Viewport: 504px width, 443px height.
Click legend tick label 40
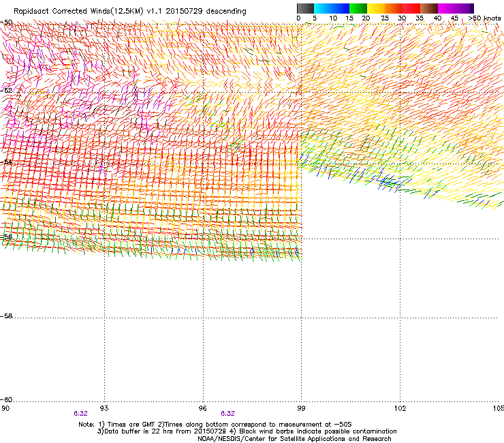pos(437,18)
